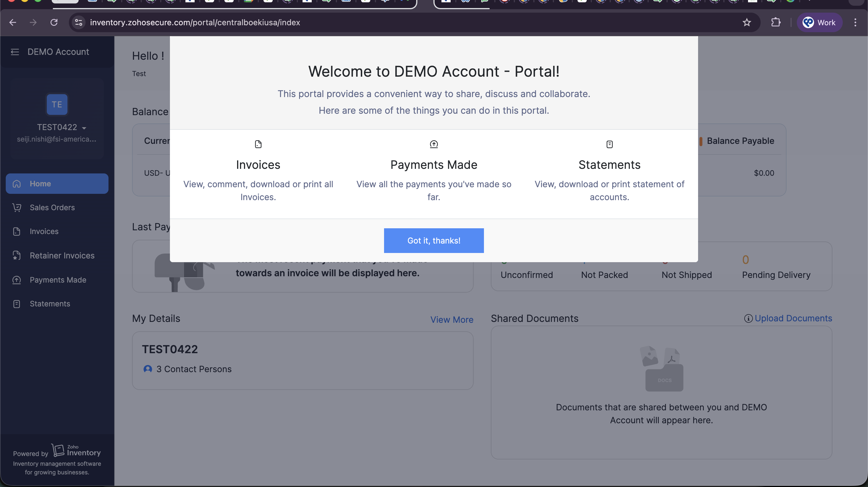This screenshot has width=868, height=487.
Task: Click the Sales Orders cart icon
Action: pos(17,208)
